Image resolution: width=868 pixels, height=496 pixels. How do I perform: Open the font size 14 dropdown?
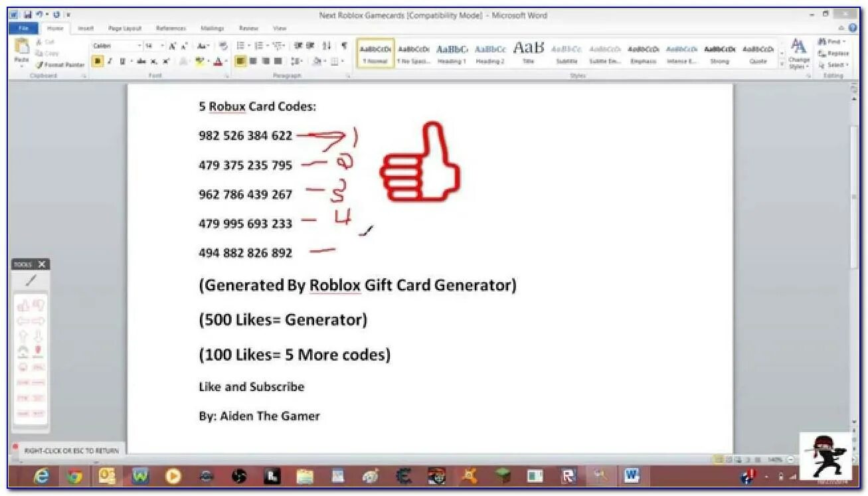(x=162, y=46)
